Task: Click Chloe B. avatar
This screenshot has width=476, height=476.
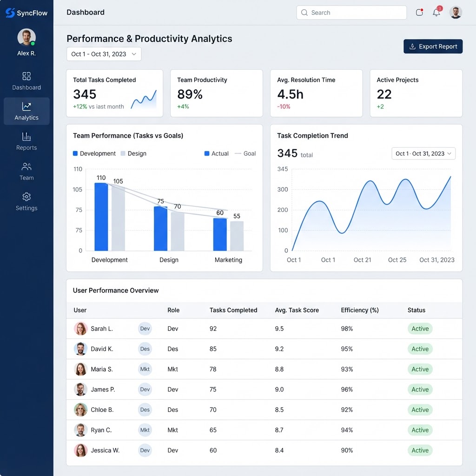Action: coord(80,410)
